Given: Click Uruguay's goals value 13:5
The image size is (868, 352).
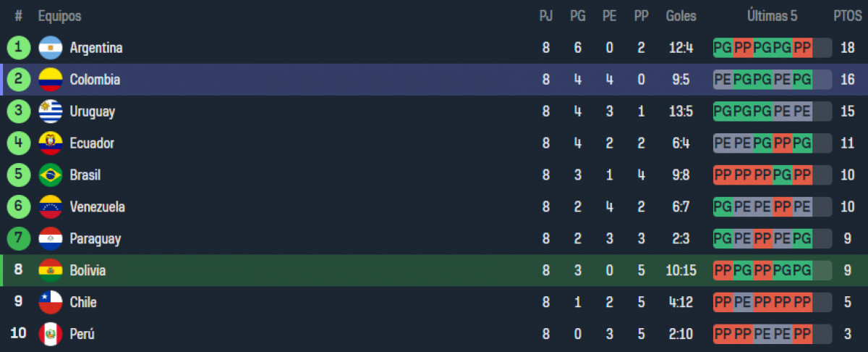Looking at the screenshot, I should coord(681,112).
